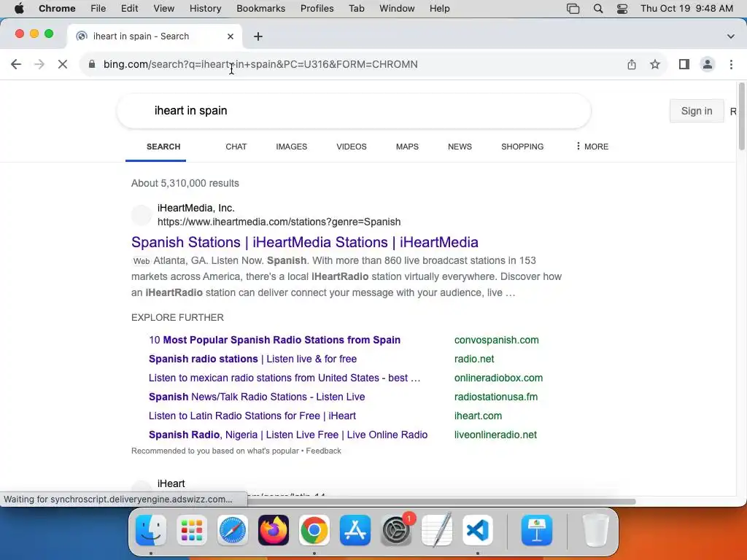
Task: Open Finder from the dock
Action: tap(151, 530)
